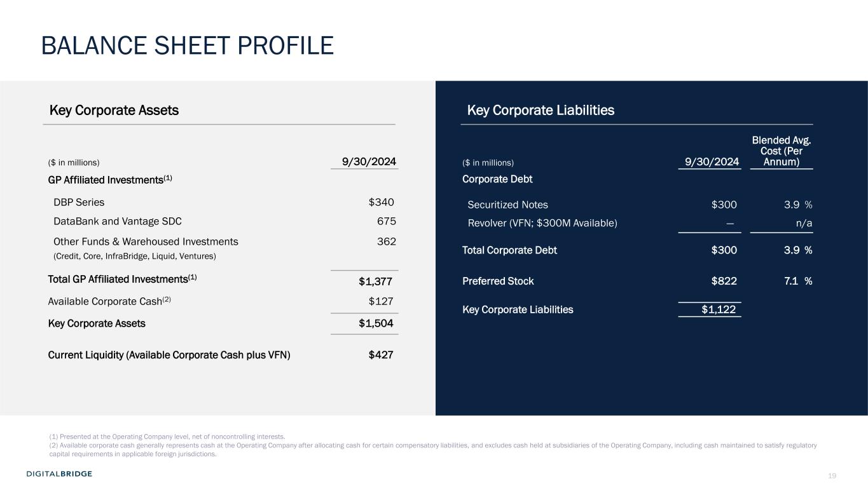Viewport: 868px width, 488px height.
Task: Click the $427 Current Liquidity value
Action: click(x=380, y=355)
